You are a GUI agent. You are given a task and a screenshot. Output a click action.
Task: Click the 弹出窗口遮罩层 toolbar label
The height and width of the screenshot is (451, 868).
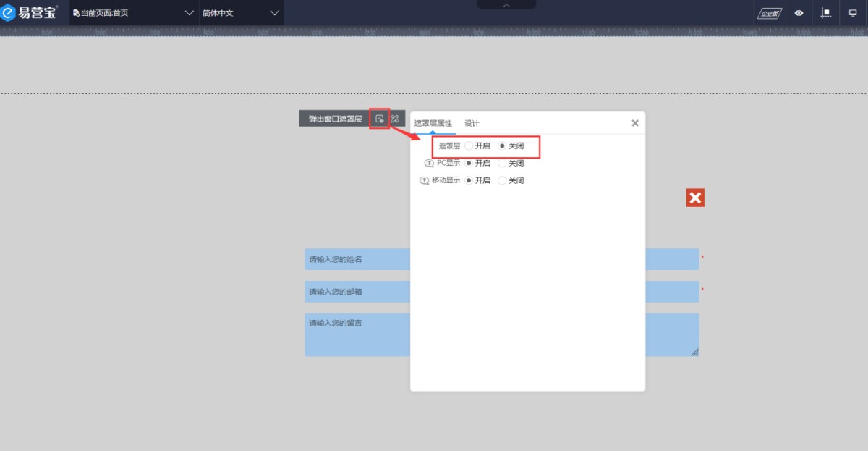coord(335,119)
